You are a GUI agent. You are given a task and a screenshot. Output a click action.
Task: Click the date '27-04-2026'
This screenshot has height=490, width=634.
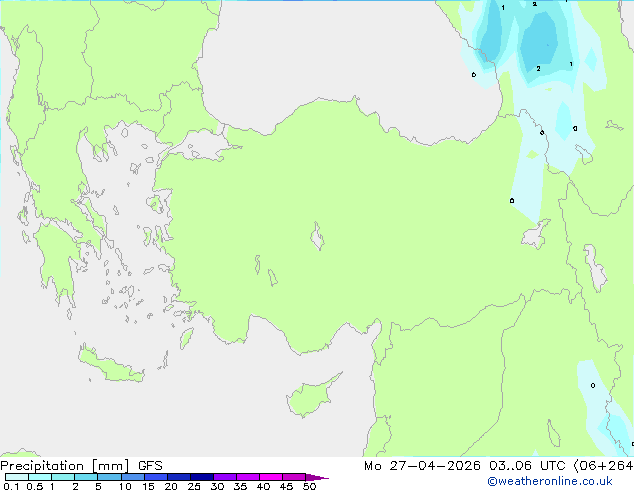(x=435, y=466)
